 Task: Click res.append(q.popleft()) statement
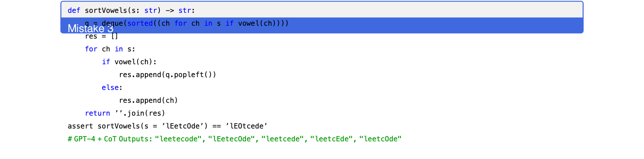pos(167,75)
